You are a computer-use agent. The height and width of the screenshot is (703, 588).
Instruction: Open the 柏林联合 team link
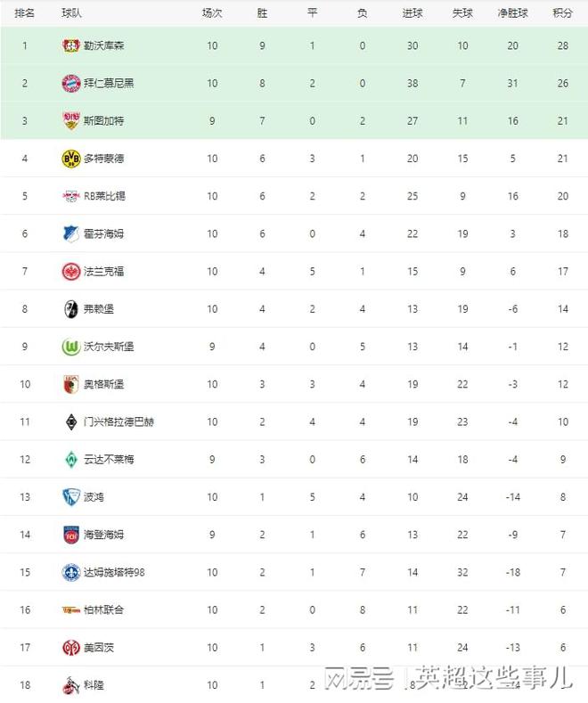click(103, 609)
